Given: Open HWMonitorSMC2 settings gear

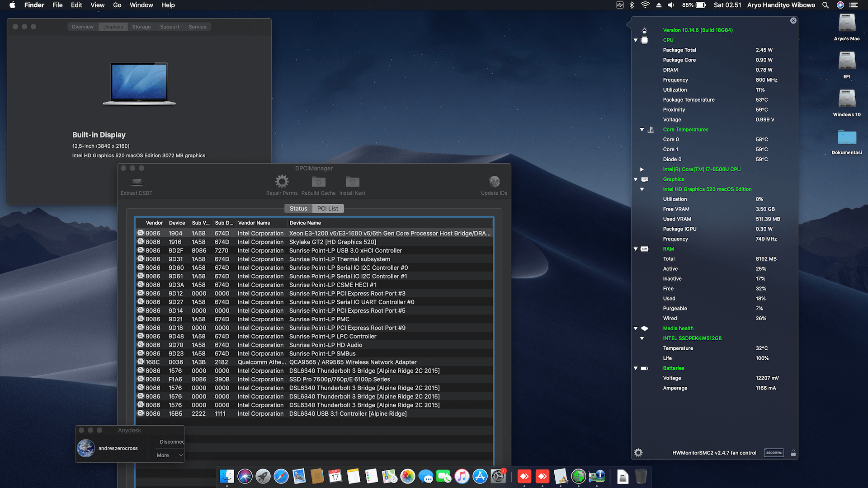Looking at the screenshot, I should (638, 453).
